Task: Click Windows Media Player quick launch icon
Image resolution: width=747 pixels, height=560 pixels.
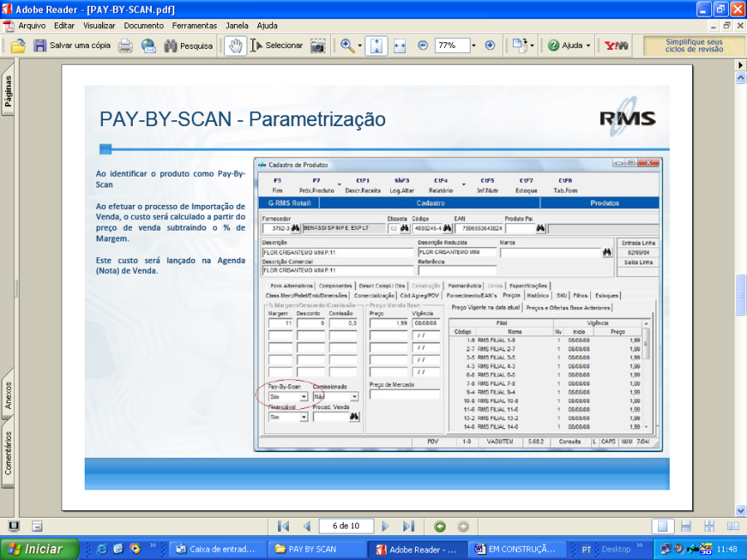Action: pos(135,549)
